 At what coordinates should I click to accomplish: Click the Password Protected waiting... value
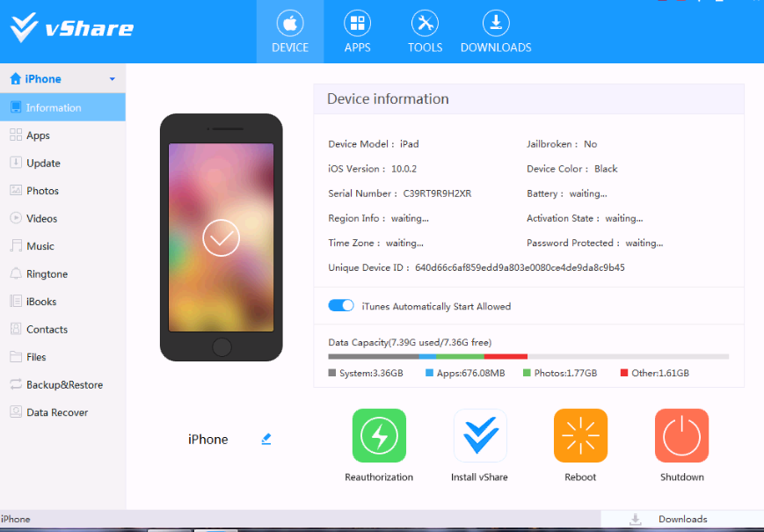pyautogui.click(x=644, y=243)
